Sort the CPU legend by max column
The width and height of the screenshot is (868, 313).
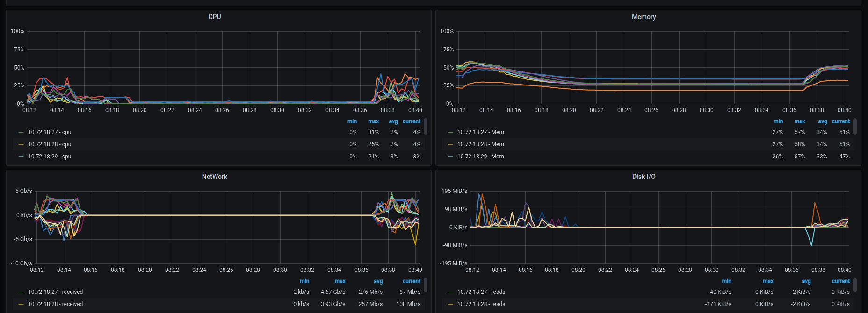pyautogui.click(x=373, y=121)
